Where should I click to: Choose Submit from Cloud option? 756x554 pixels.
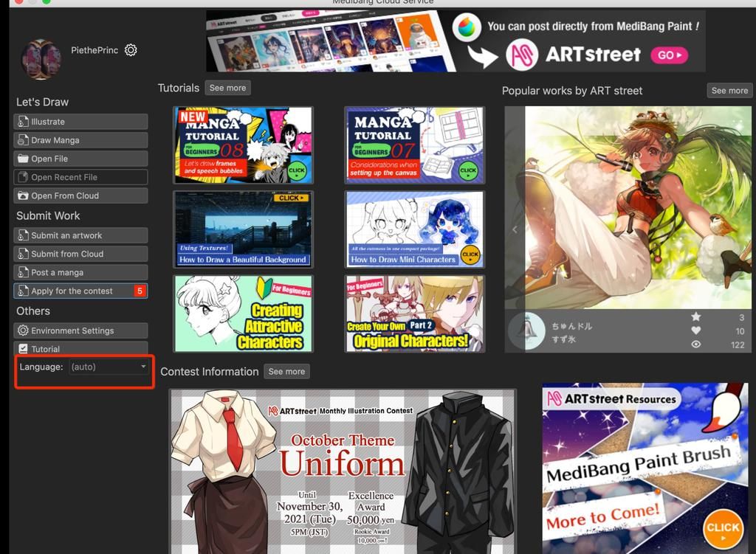click(80, 254)
